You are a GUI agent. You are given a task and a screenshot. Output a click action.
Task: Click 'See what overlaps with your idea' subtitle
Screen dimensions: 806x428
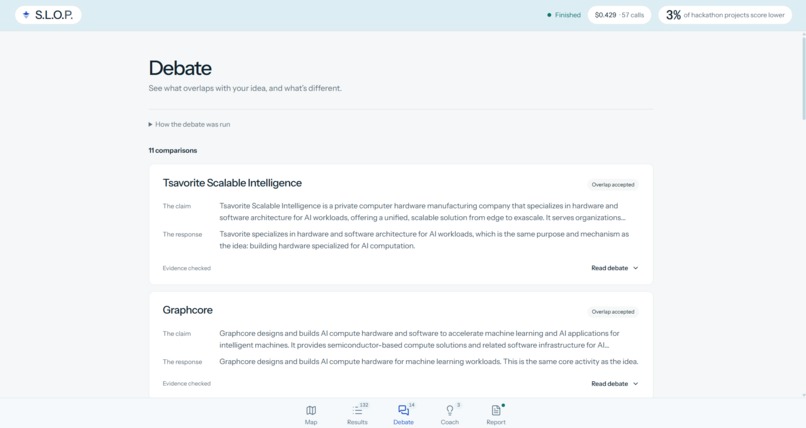point(245,88)
